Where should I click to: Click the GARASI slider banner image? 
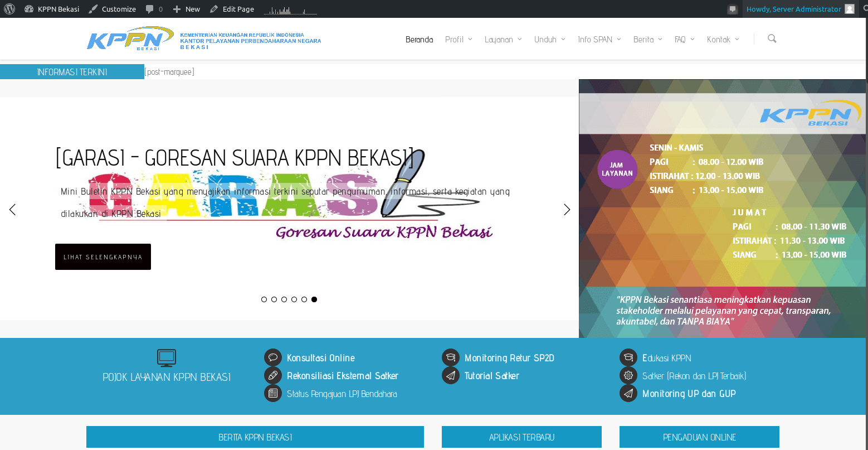290,209
